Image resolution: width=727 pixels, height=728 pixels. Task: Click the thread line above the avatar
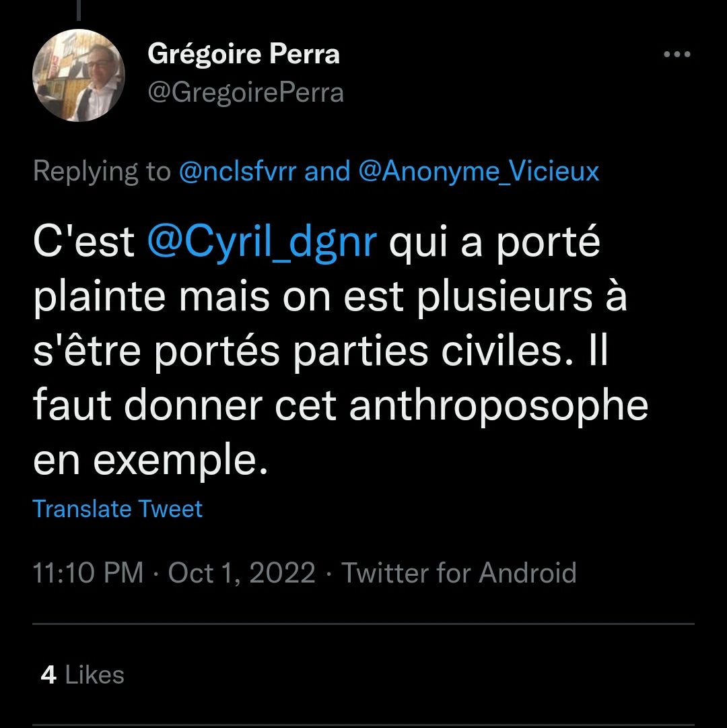pyautogui.click(x=79, y=9)
